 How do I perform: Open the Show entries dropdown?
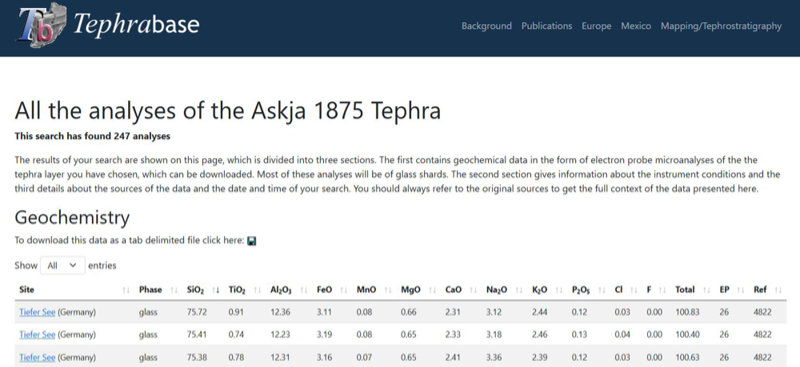pyautogui.click(x=62, y=265)
